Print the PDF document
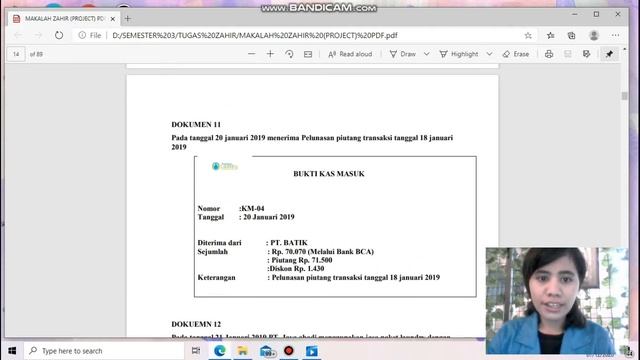 (x=549, y=54)
